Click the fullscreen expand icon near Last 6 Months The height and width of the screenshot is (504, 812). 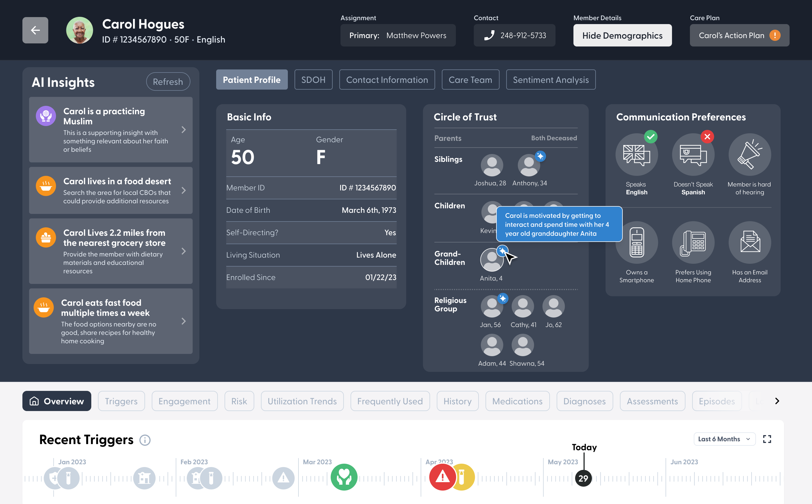click(767, 439)
